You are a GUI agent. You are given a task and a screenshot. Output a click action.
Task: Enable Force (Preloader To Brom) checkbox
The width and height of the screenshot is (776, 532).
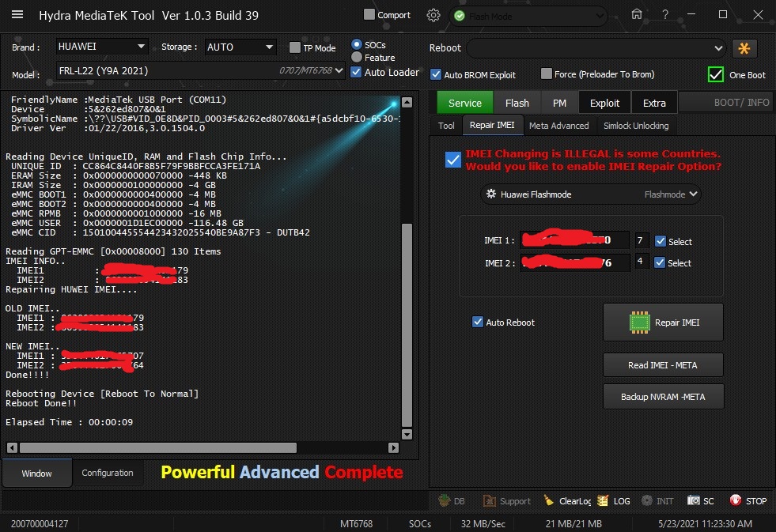click(547, 74)
